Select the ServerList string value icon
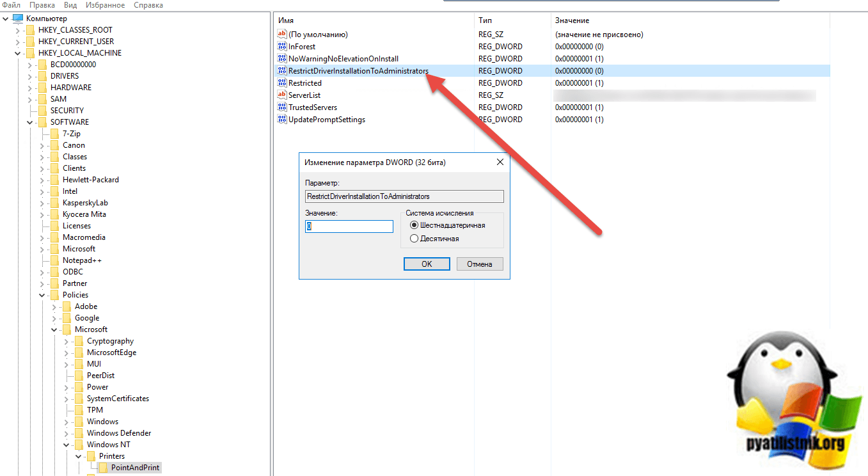Screen dimensions: 868x476 click(282, 95)
